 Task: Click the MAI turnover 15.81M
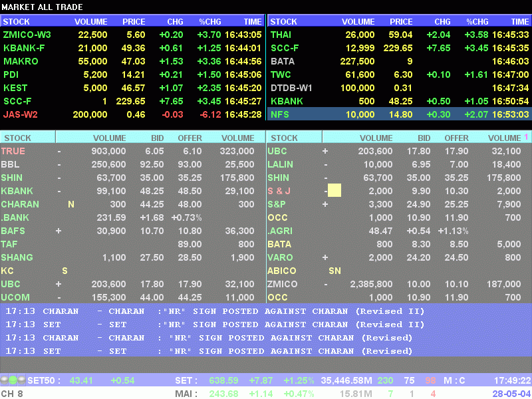(356, 394)
